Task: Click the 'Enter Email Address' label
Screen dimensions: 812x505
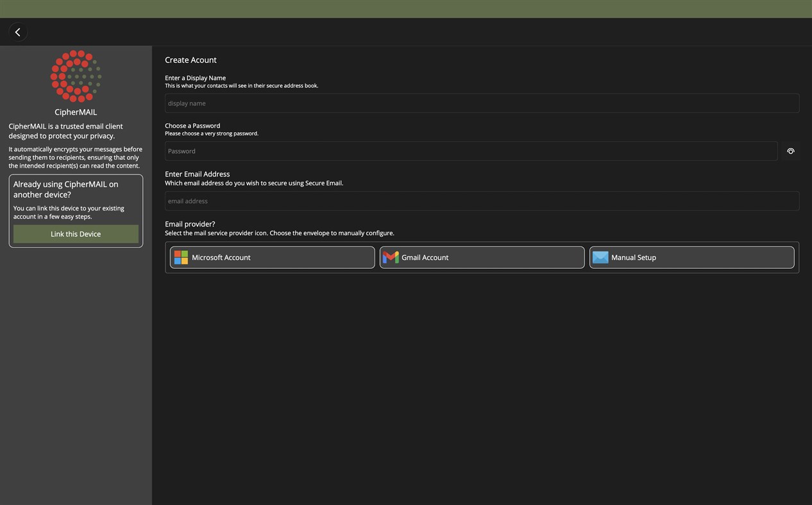Action: pyautogui.click(x=197, y=174)
